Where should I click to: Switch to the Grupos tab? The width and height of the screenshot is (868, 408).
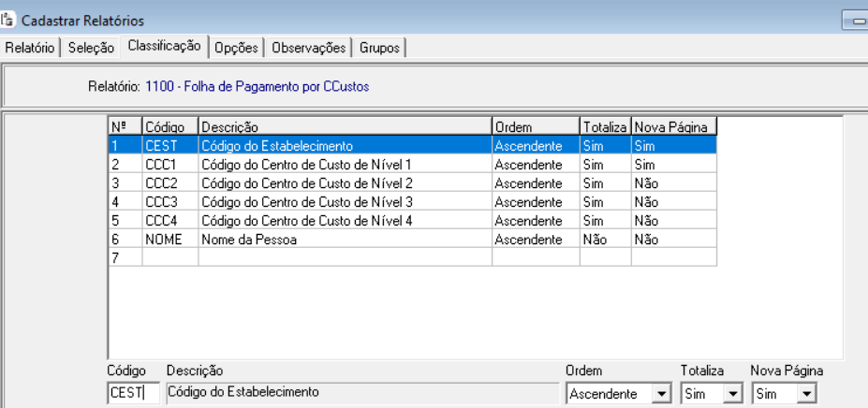379,48
